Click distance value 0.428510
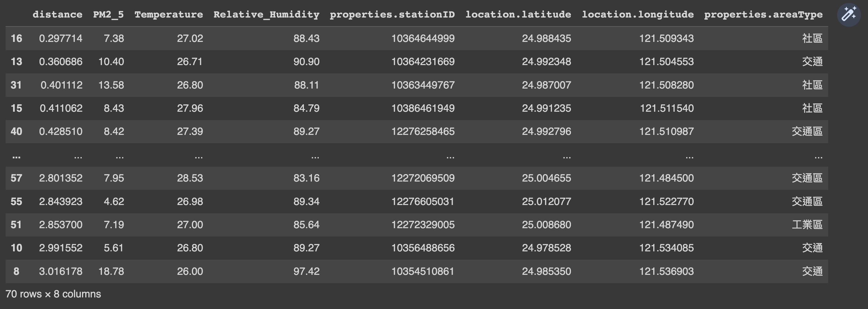The height and width of the screenshot is (309, 868). (61, 131)
